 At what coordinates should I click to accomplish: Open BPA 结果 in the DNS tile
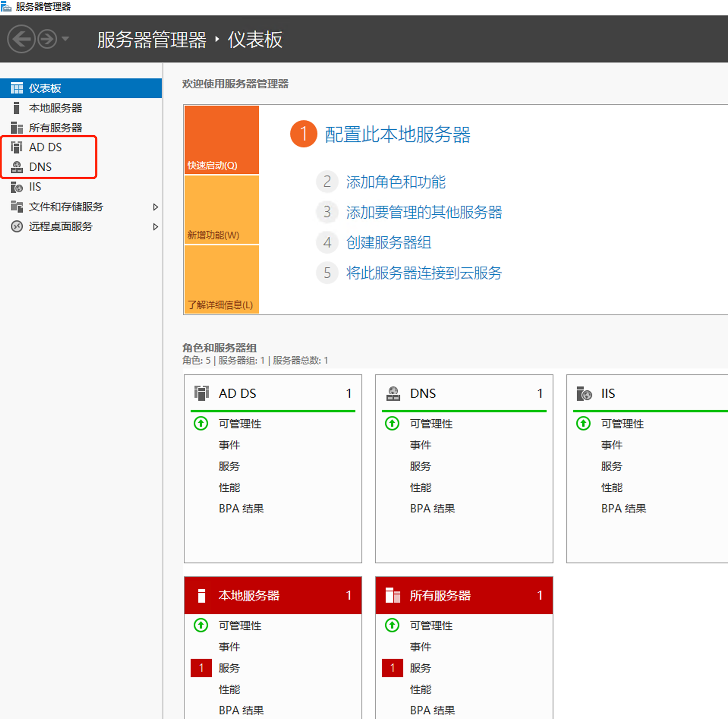pyautogui.click(x=433, y=509)
